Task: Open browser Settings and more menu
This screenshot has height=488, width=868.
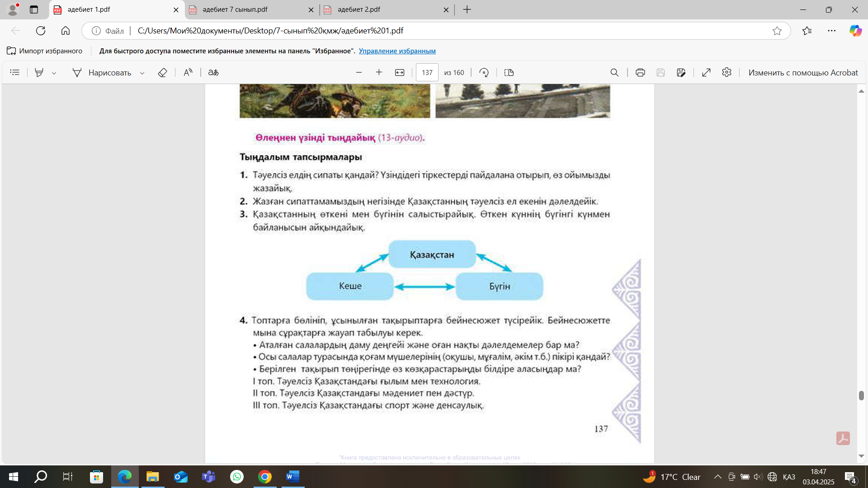Action: click(x=832, y=31)
